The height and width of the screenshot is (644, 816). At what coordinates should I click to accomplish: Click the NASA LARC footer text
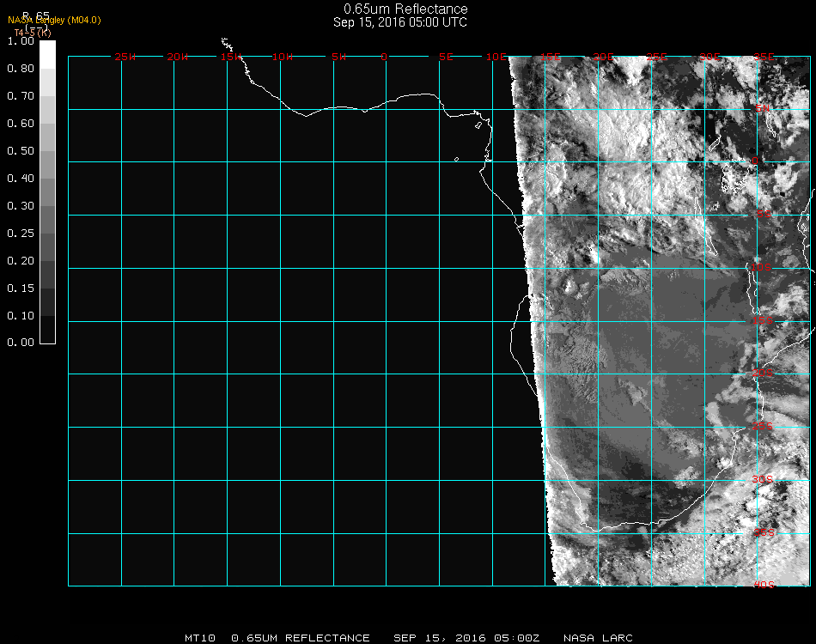(599, 638)
